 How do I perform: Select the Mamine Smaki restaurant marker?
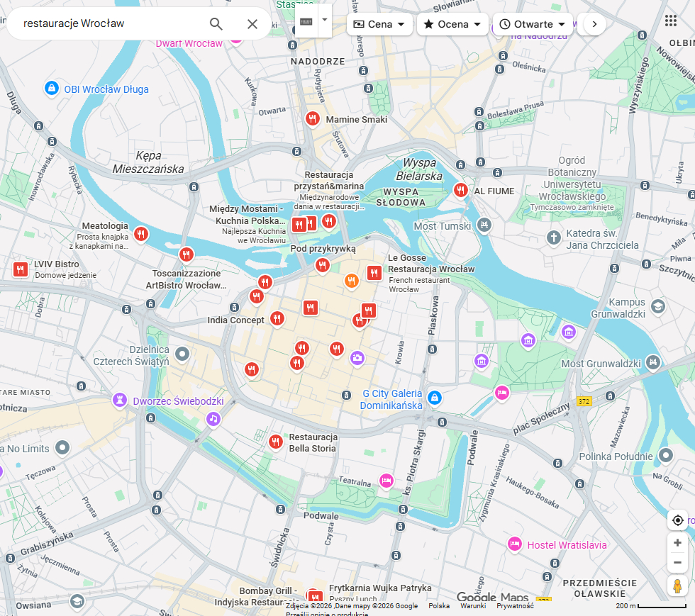click(312, 118)
